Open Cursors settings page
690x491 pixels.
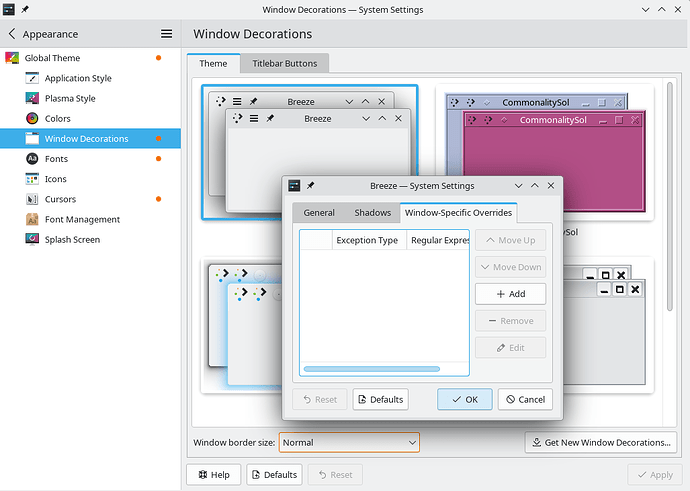90,199
